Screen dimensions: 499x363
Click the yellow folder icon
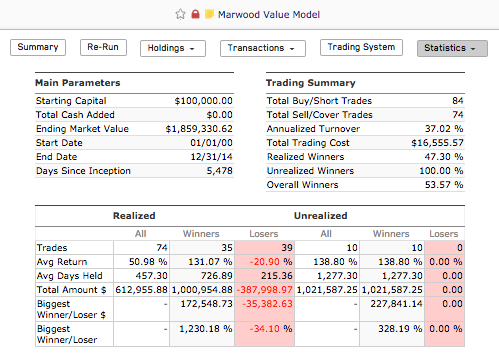[x=209, y=14]
